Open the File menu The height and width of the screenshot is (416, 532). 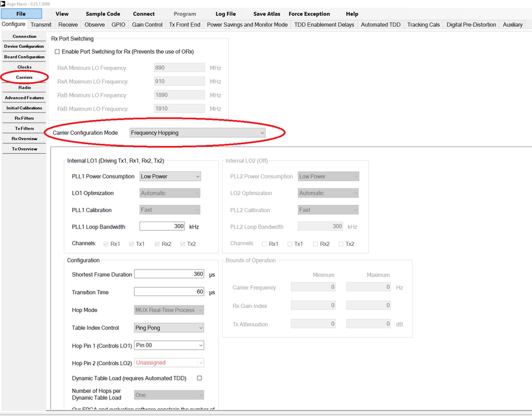(21, 13)
